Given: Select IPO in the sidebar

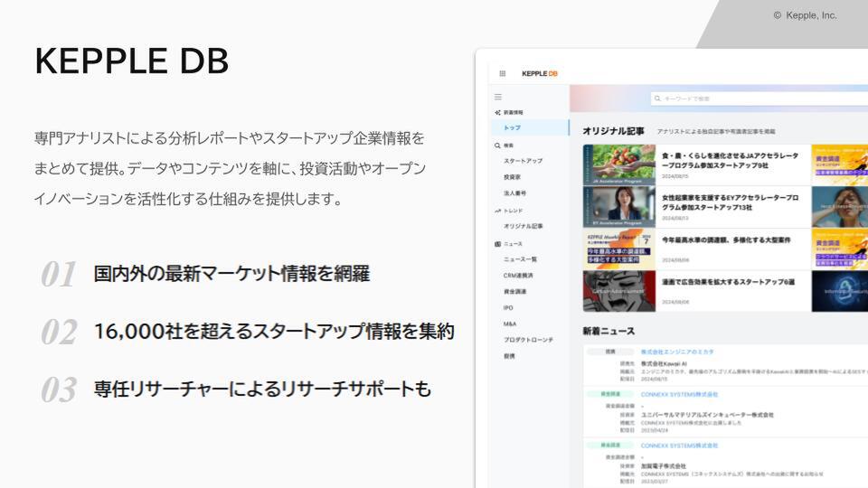Looking at the screenshot, I should (508, 307).
